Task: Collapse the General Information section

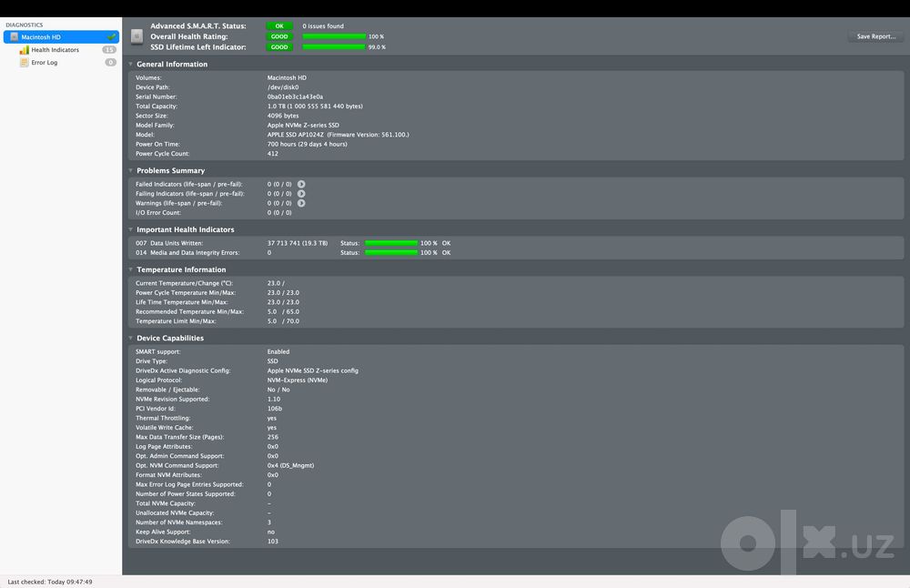Action: (x=130, y=64)
